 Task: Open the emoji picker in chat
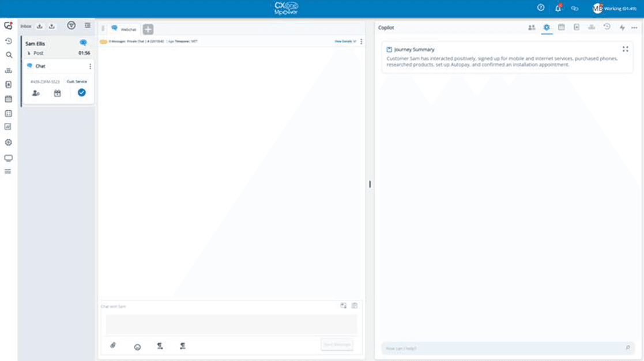137,346
